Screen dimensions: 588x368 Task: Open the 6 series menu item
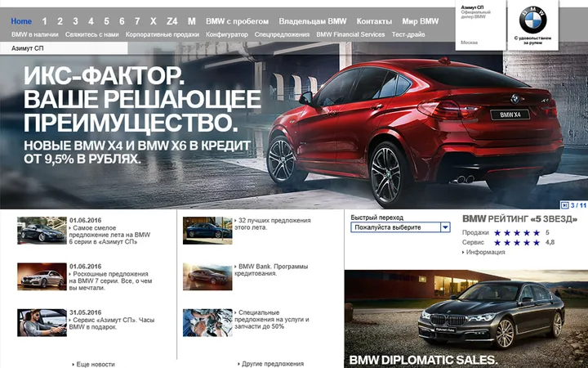[122, 21]
